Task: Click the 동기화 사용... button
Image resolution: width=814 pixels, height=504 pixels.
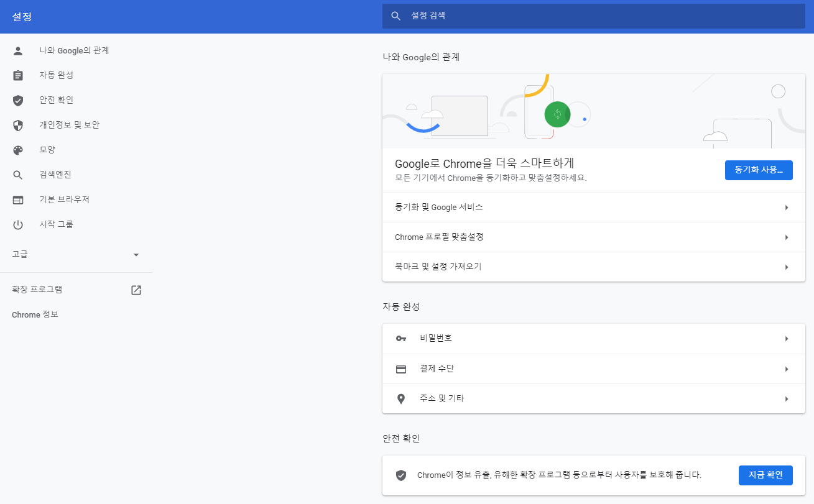Action: (x=759, y=170)
